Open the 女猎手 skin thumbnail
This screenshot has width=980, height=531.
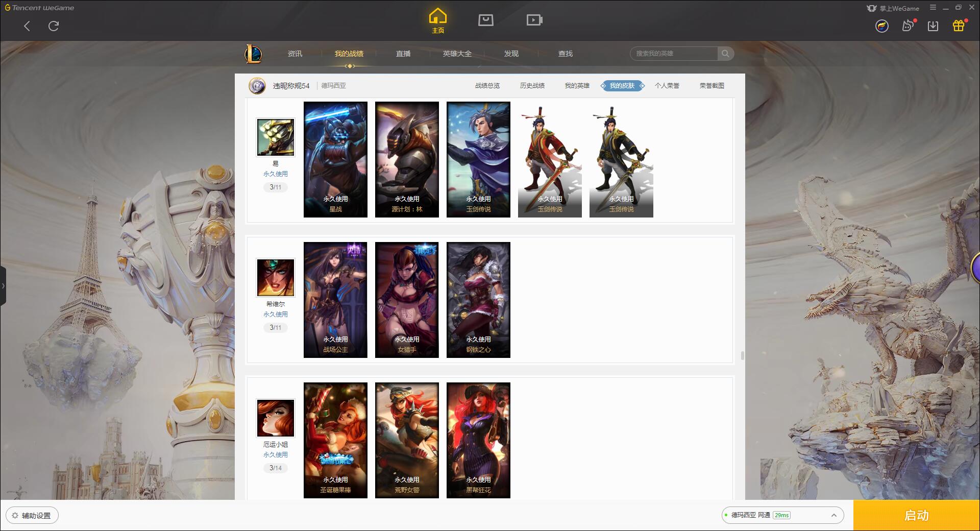[x=407, y=300]
